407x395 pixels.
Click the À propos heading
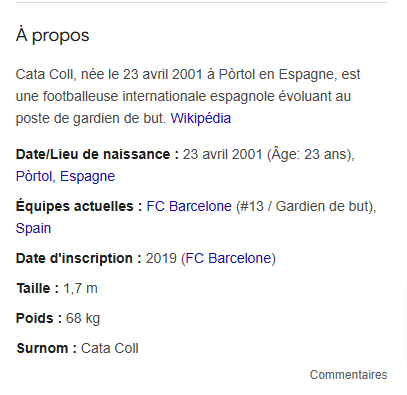pos(53,36)
